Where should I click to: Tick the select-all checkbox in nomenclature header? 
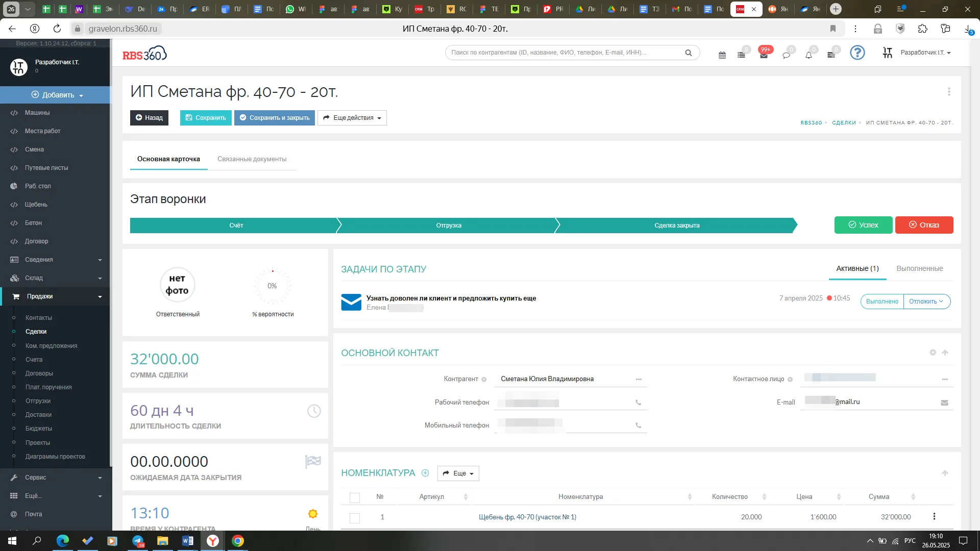click(x=355, y=497)
